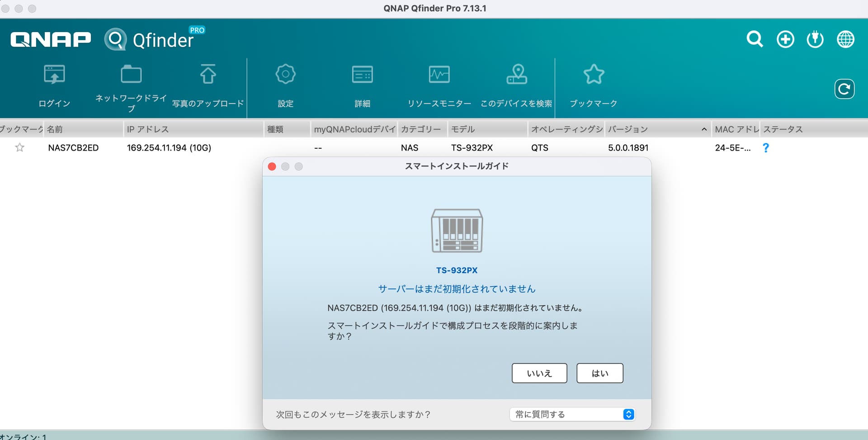Open the globe language icon
The image size is (868, 440).
(x=845, y=39)
